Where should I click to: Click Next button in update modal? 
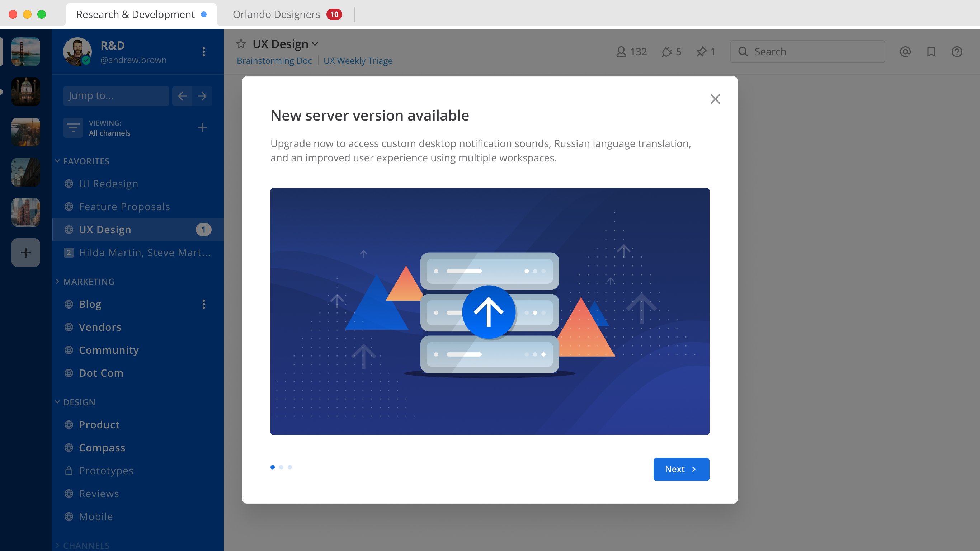[681, 469]
